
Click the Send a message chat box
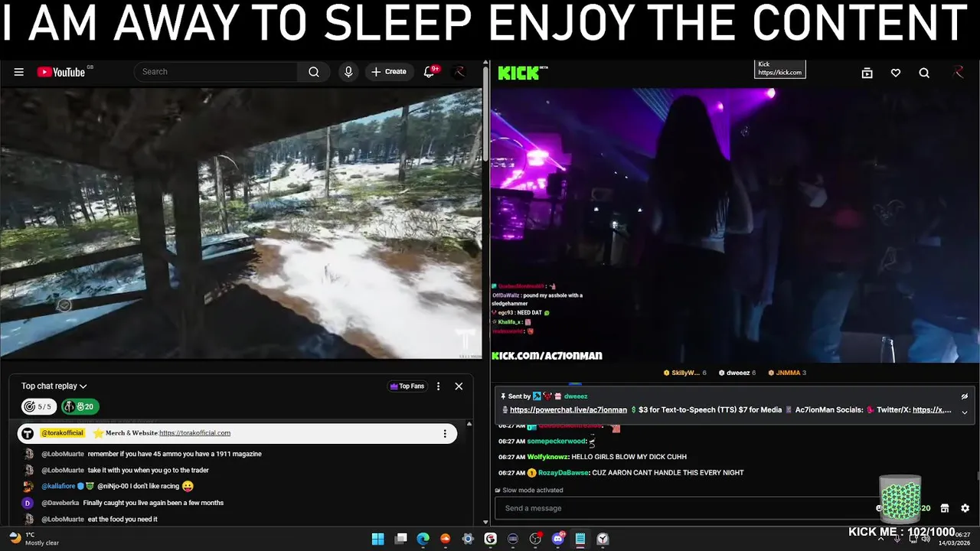tap(685, 508)
